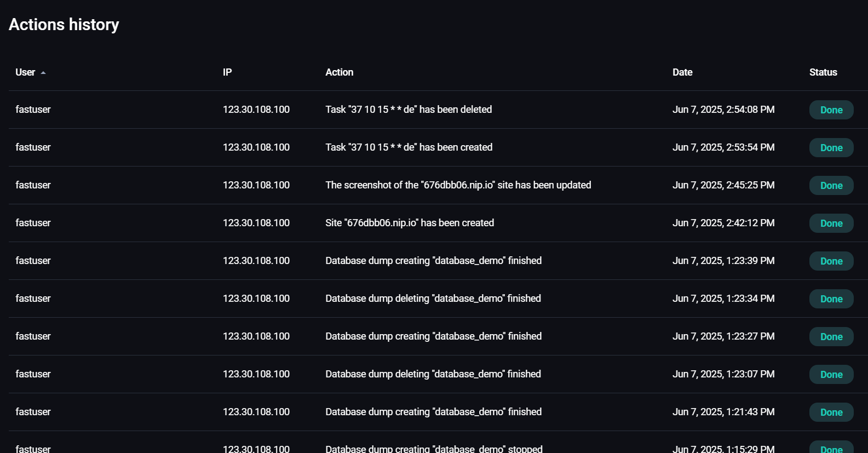The width and height of the screenshot is (868, 453).
Task: Sort by the IP column header
Action: [227, 72]
